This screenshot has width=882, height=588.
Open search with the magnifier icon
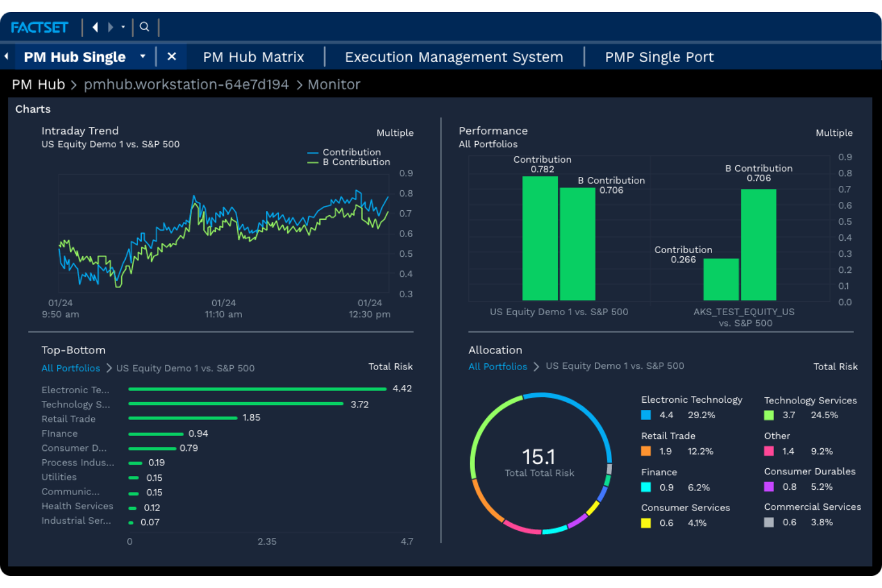pos(144,27)
